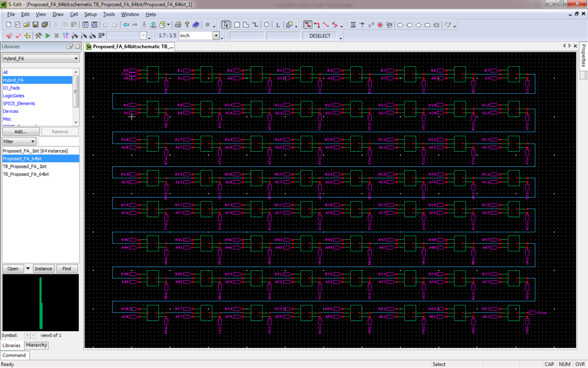This screenshot has width=588, height=368.
Task: Run the simulation with green play icon
Action: click(48, 35)
